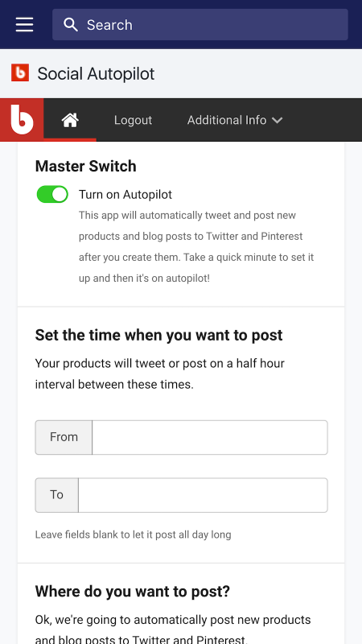Click the To field addon label

click(x=56, y=495)
